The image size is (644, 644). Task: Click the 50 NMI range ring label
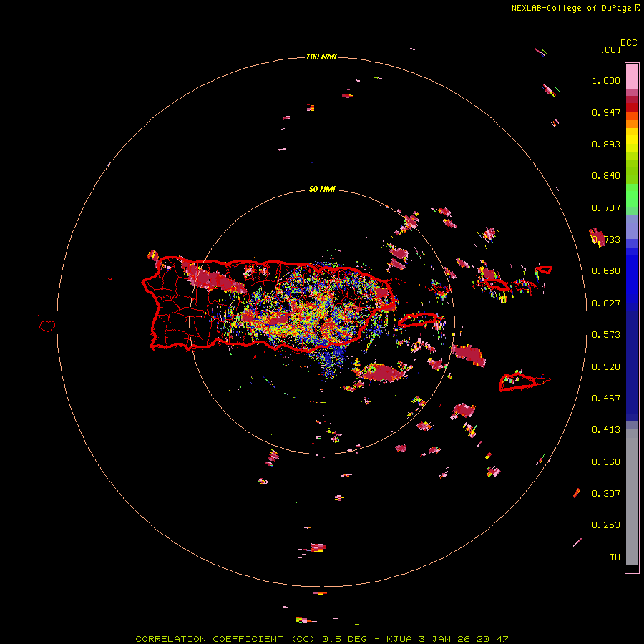(x=322, y=189)
